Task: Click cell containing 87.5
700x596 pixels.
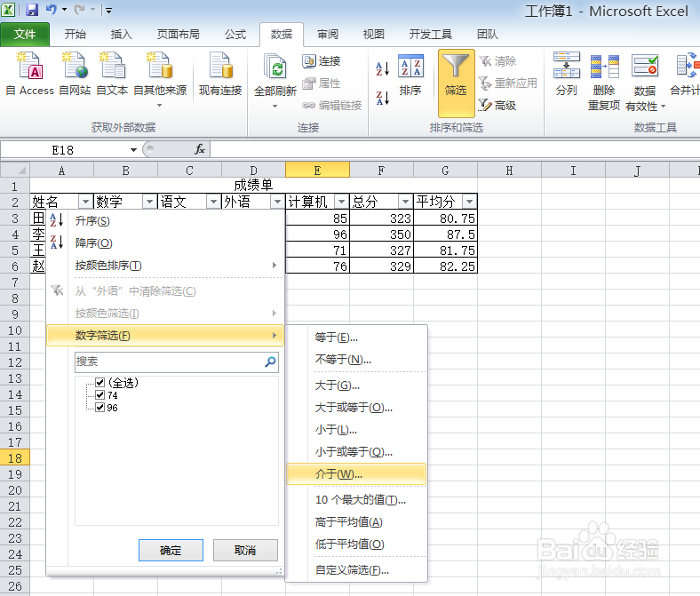Action: click(x=446, y=234)
